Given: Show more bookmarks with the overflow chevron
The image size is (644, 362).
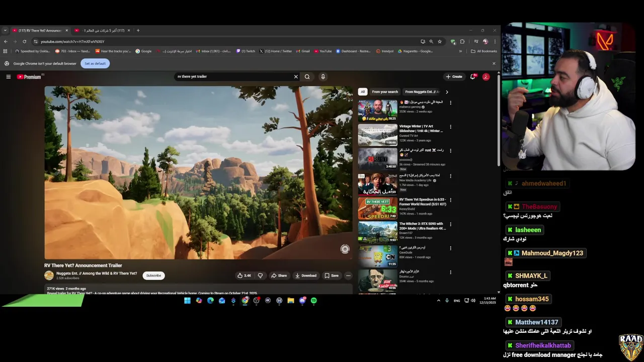Looking at the screenshot, I should point(460,51).
